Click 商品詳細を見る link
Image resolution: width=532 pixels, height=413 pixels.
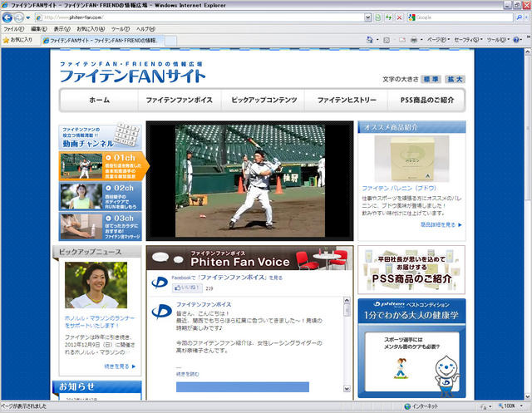441,225
